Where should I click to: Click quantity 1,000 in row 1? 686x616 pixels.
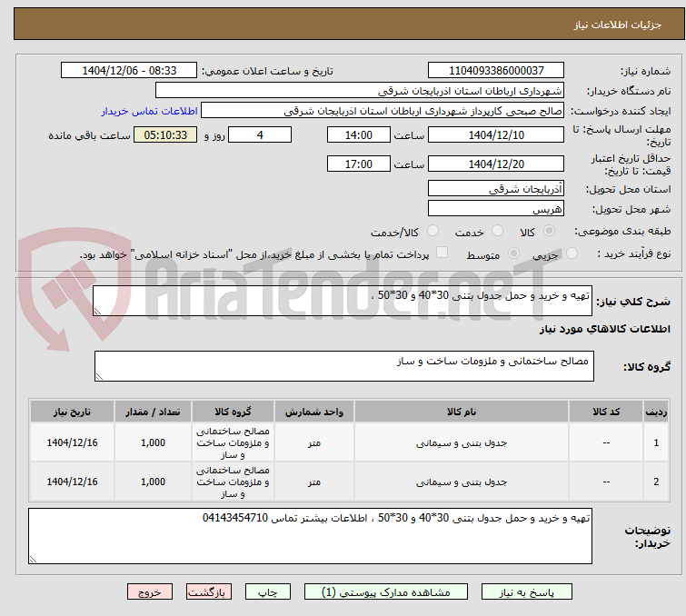pos(153,442)
